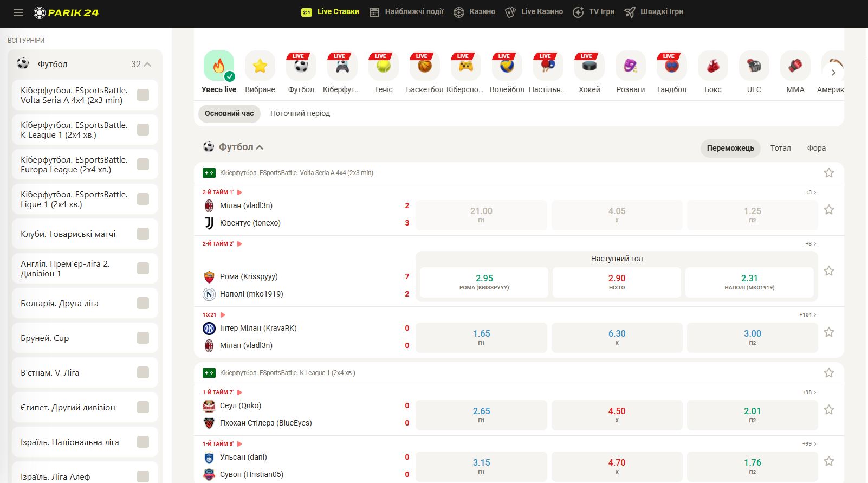
Task: Choose the Хокей sport icon
Action: coord(589,66)
